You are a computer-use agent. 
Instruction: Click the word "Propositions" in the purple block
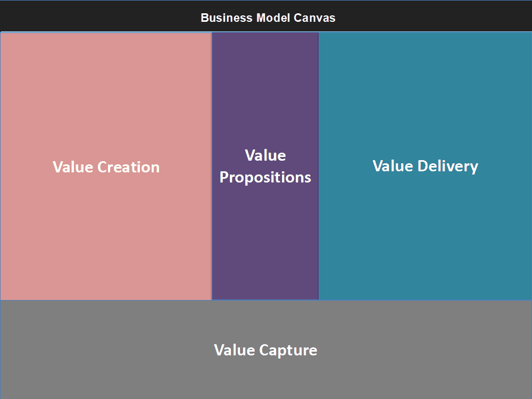click(265, 177)
